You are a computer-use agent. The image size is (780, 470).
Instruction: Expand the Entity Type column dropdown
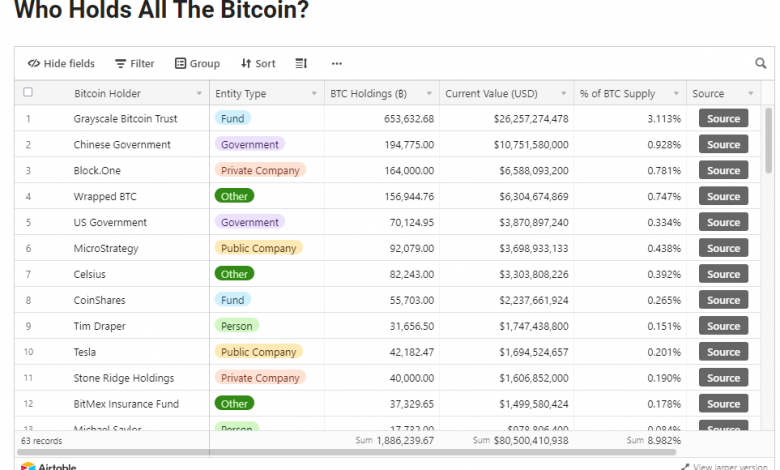click(x=314, y=94)
